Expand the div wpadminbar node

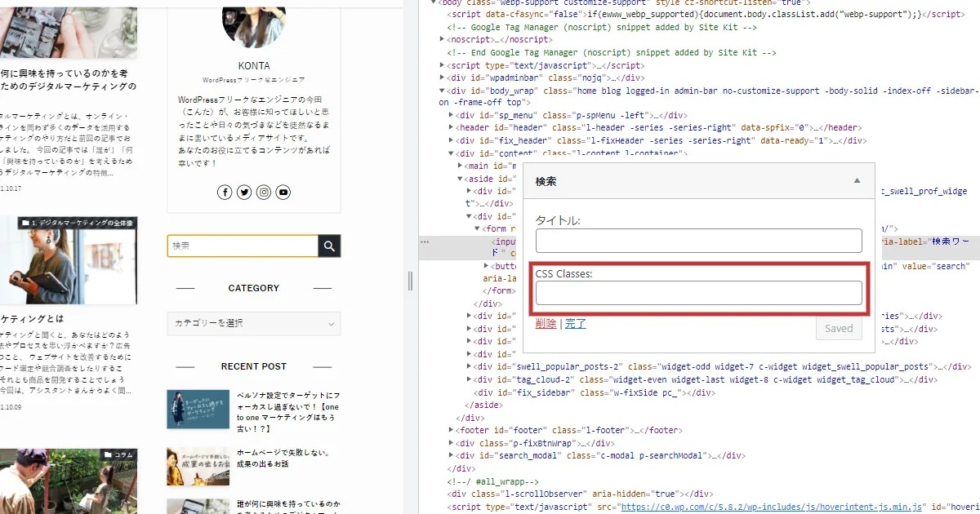click(443, 78)
